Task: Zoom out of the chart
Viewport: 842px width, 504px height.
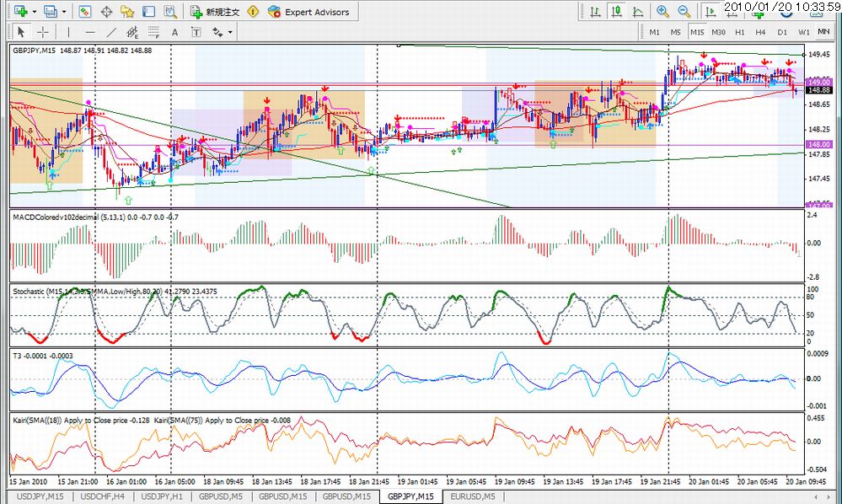Action: tap(684, 11)
